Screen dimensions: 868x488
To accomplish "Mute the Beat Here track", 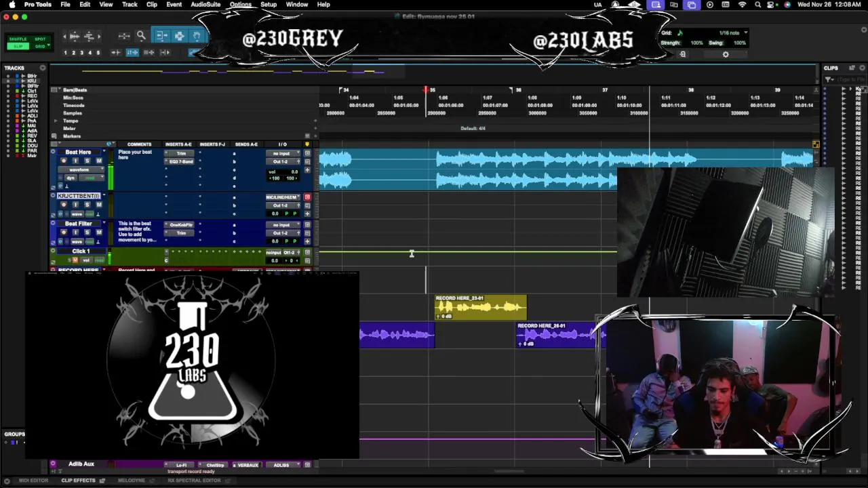I will [x=99, y=161].
